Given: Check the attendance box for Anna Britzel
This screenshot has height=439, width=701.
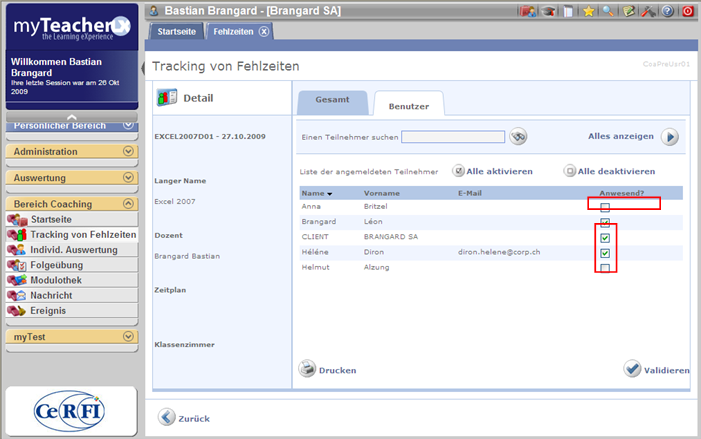Looking at the screenshot, I should 604,207.
